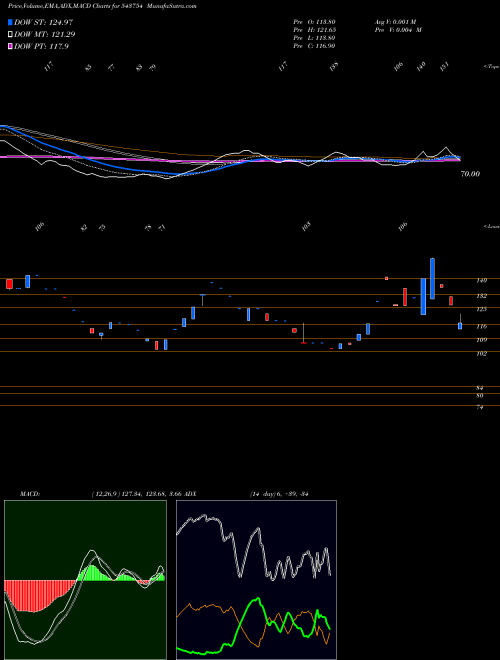Click the 132 price level label
Screen dimensions: 500x660
[x=481, y=296]
